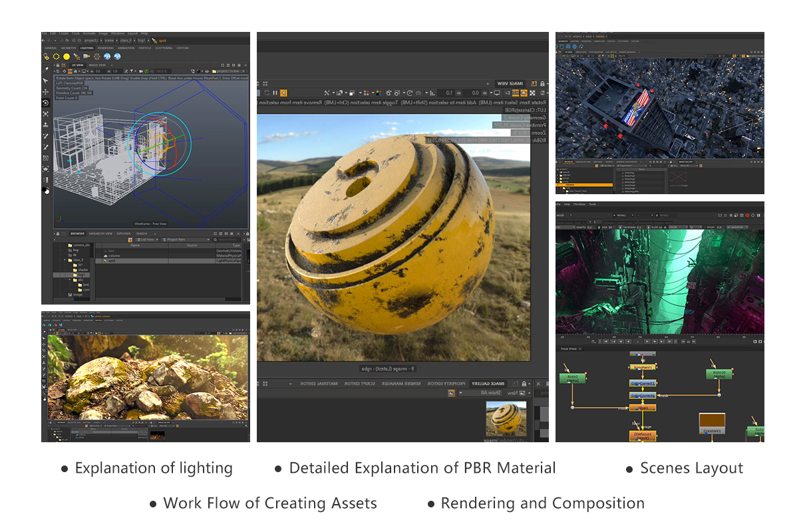This screenshot has width=805, height=532.
Task: Click the current frame field in the viewer transport
Action: click(638, 342)
